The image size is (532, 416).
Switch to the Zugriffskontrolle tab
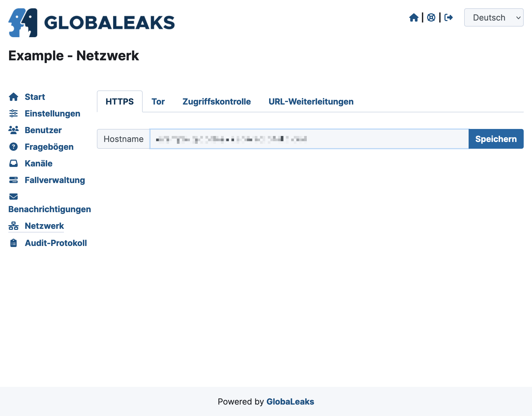click(x=216, y=101)
